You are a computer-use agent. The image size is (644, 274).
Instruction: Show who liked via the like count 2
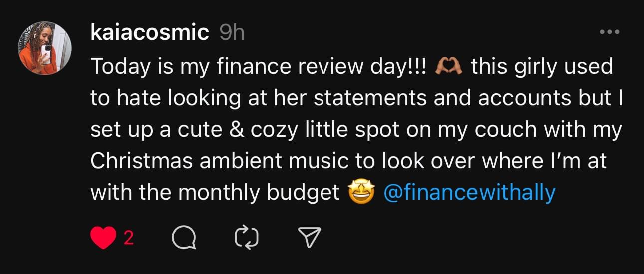(x=128, y=238)
